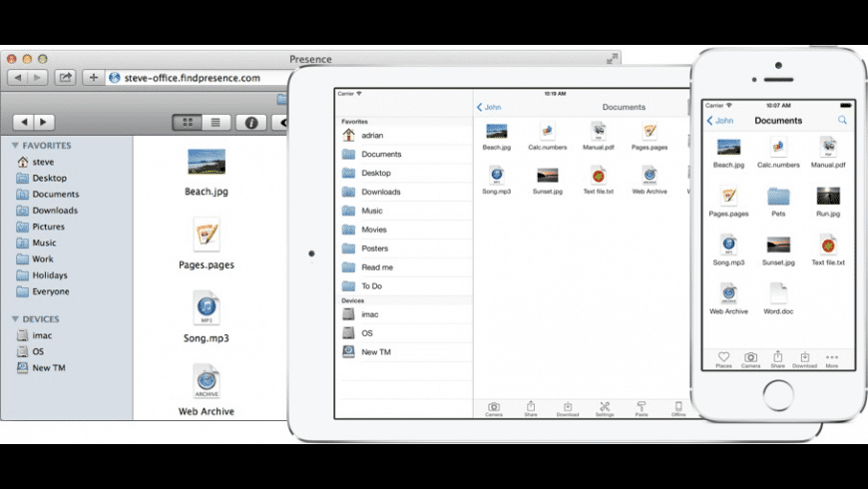Collapse the FAVORITES section
The image size is (868, 489).
click(x=15, y=145)
